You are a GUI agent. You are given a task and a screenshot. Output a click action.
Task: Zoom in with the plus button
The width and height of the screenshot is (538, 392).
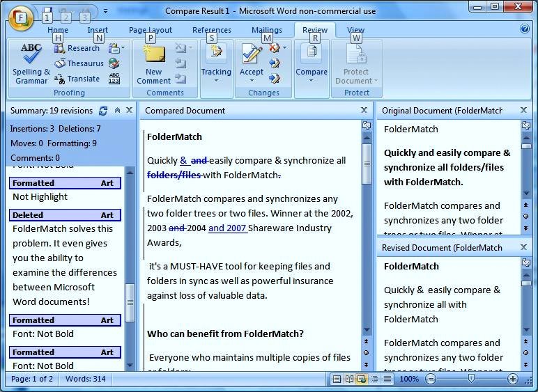point(512,379)
